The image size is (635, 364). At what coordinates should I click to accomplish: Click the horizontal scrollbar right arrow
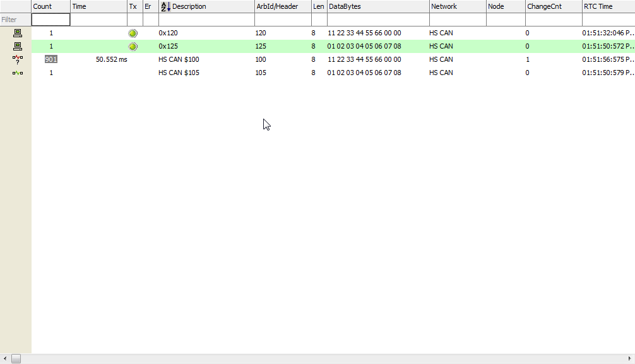coord(629,358)
